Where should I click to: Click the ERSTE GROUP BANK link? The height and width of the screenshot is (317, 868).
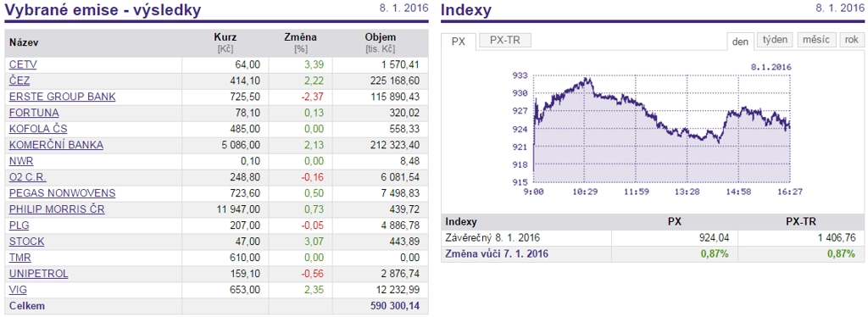pyautogui.click(x=63, y=97)
